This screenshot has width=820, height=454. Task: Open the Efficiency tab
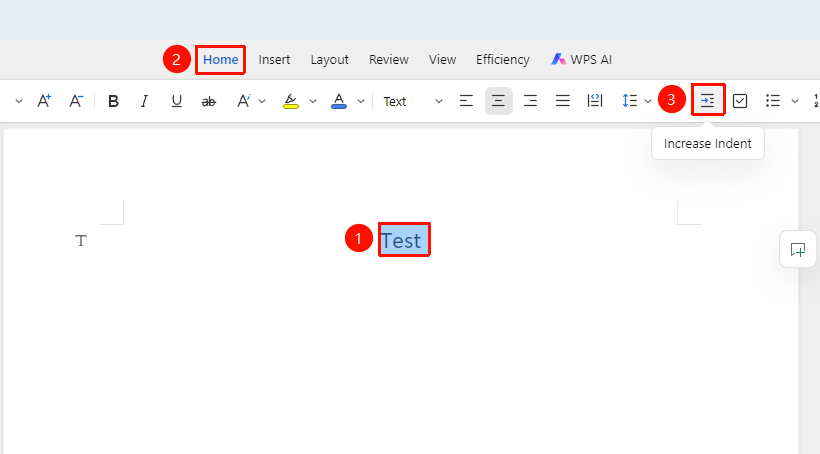point(503,60)
